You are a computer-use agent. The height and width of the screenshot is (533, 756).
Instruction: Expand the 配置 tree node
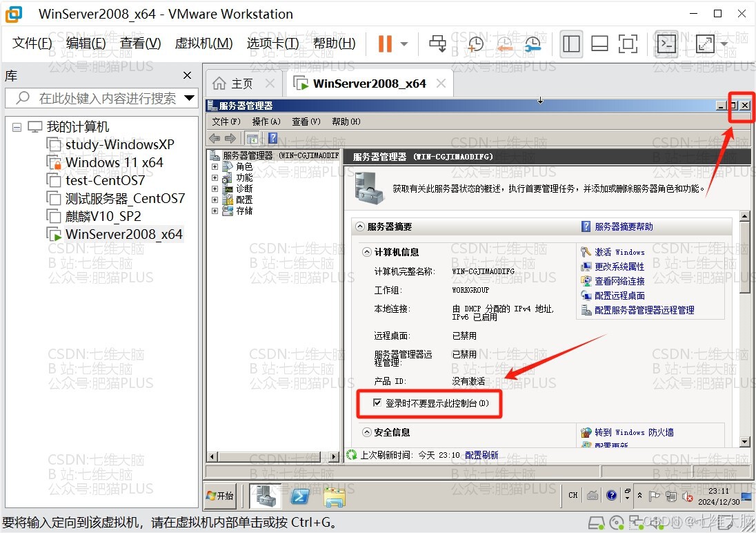coord(215,200)
